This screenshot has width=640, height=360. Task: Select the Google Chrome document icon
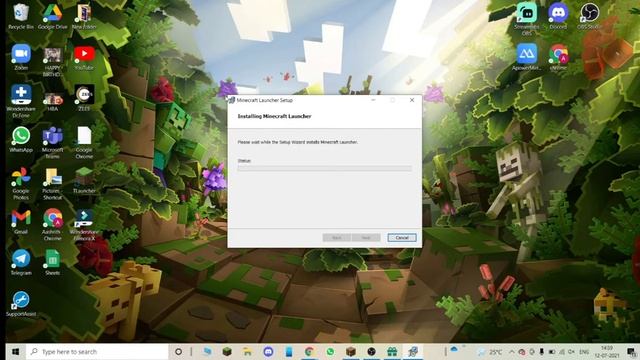[x=84, y=142]
